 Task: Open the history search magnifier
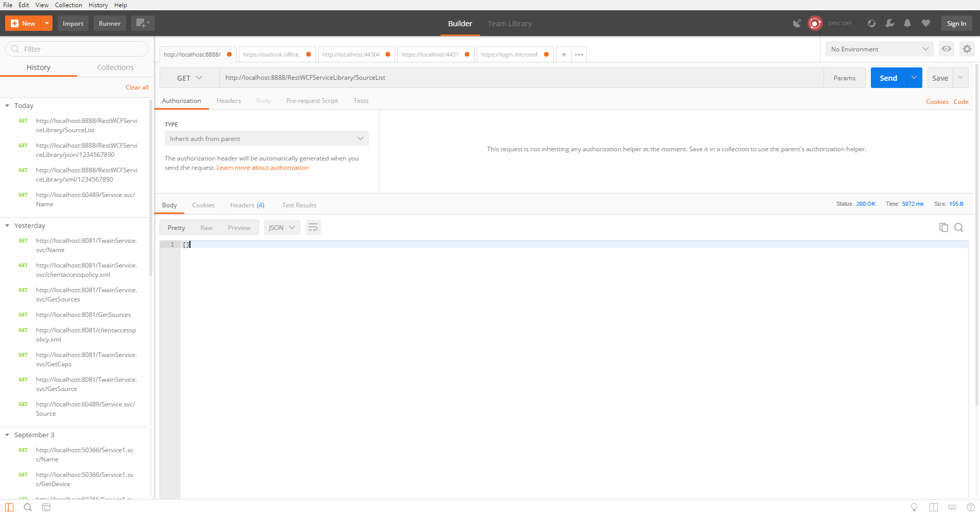[x=27, y=507]
